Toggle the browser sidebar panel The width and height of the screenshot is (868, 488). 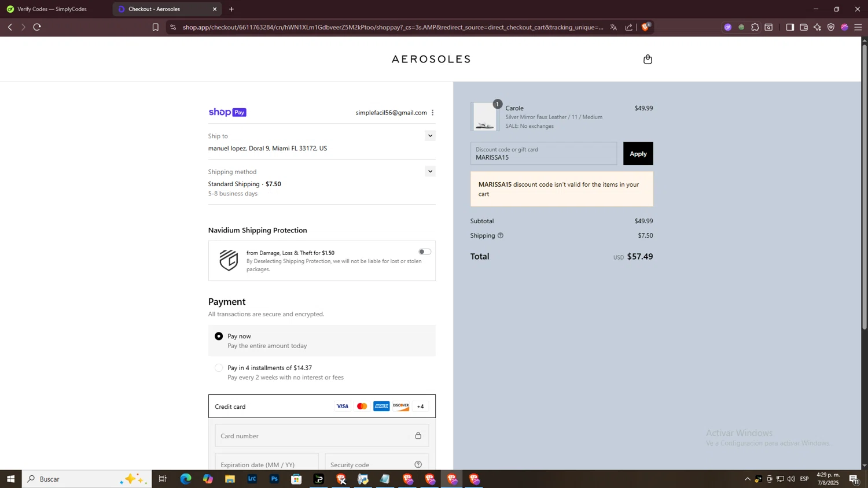pyautogui.click(x=790, y=27)
